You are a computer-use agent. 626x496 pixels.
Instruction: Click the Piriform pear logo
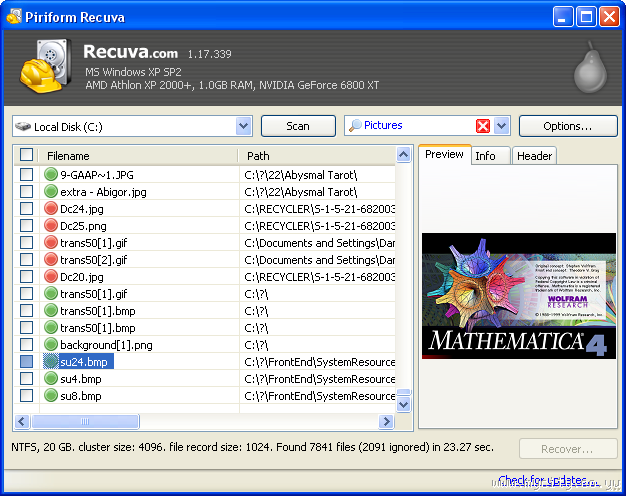point(590,67)
